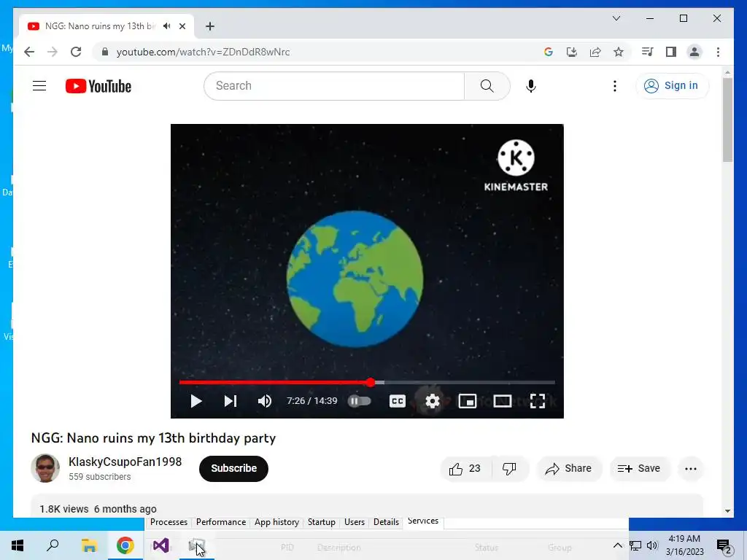Open Startup tab in Task Manager
This screenshot has height=560, width=747.
point(322,522)
